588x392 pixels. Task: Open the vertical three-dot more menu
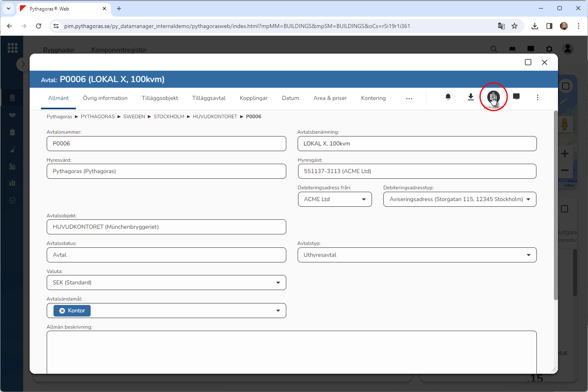point(537,97)
